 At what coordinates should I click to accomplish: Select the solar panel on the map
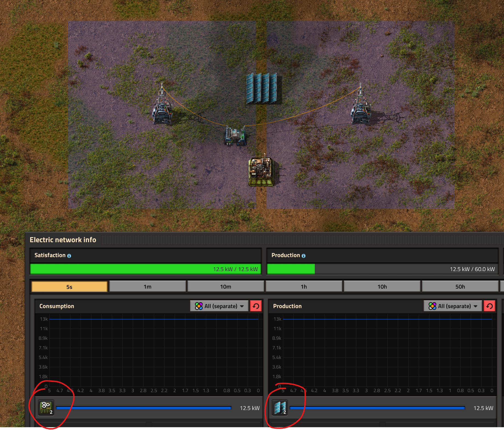pyautogui.click(x=262, y=89)
